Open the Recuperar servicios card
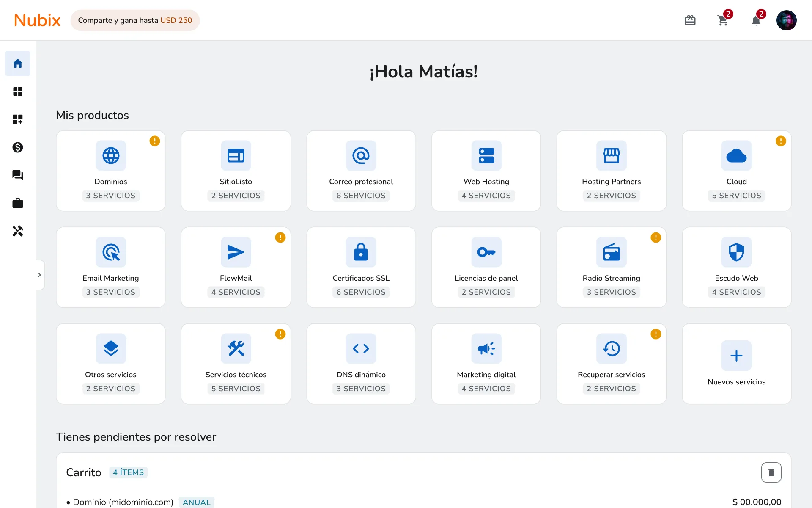The width and height of the screenshot is (812, 508). pos(612,364)
